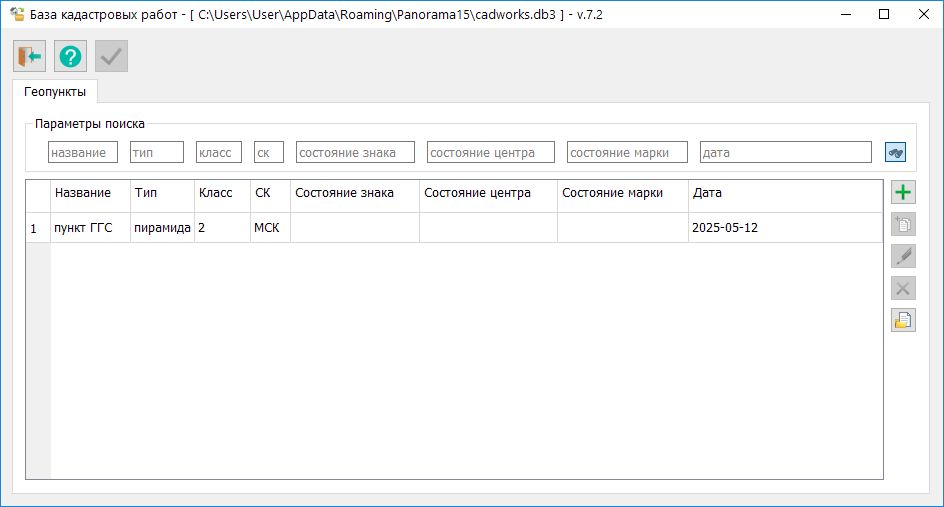Open help with the question mark icon
Viewport: 944px width, 507px height.
(71, 56)
